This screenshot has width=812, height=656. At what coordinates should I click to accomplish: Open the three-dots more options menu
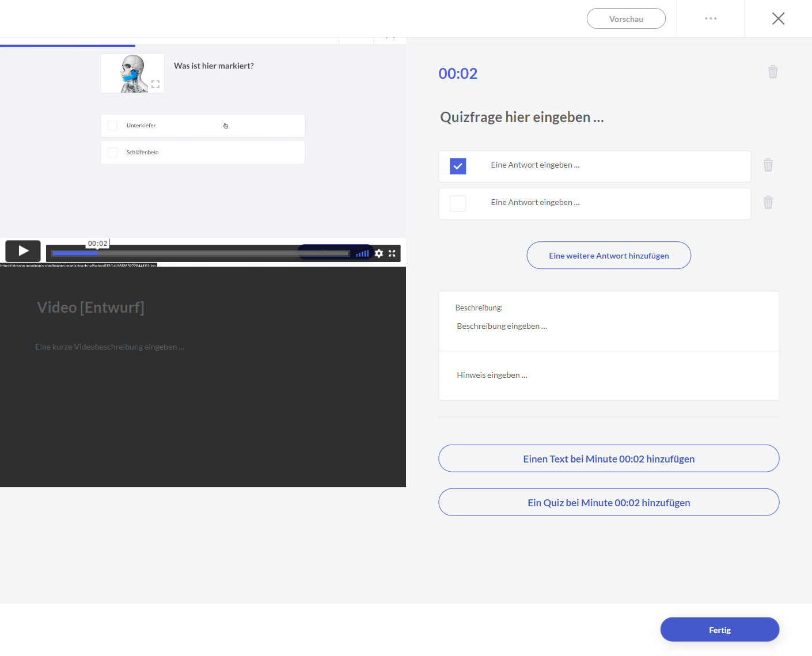click(x=711, y=18)
